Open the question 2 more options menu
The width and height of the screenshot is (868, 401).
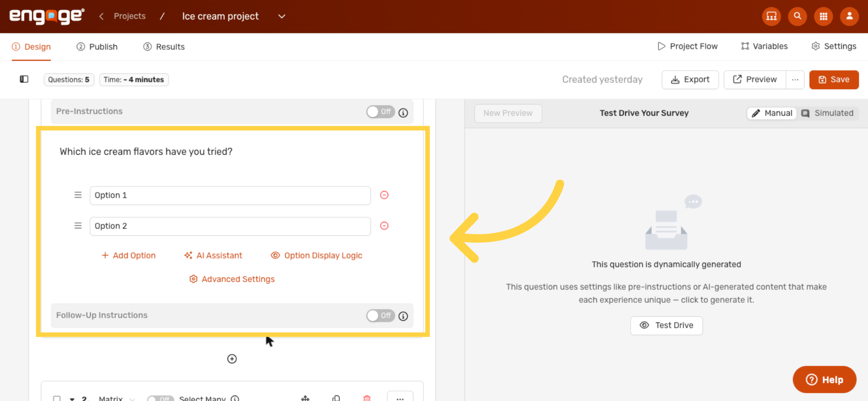[400, 396]
